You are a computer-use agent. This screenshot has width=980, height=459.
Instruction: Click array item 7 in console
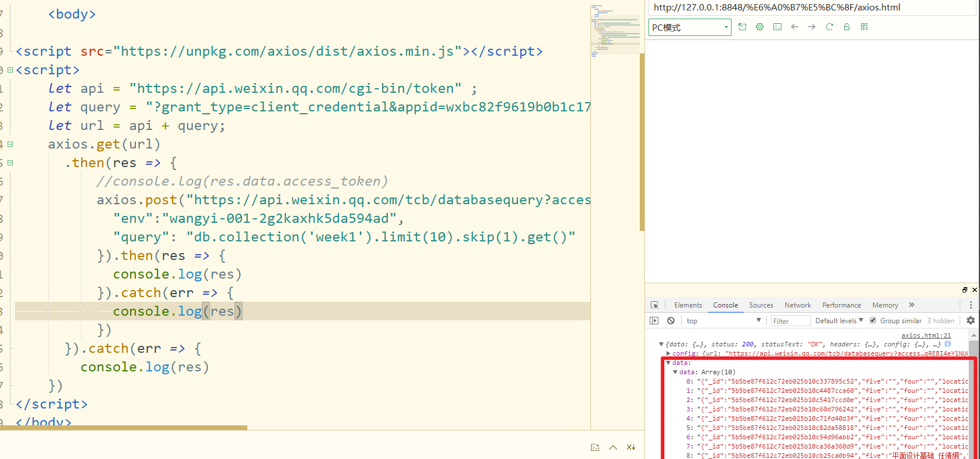pyautogui.click(x=827, y=446)
